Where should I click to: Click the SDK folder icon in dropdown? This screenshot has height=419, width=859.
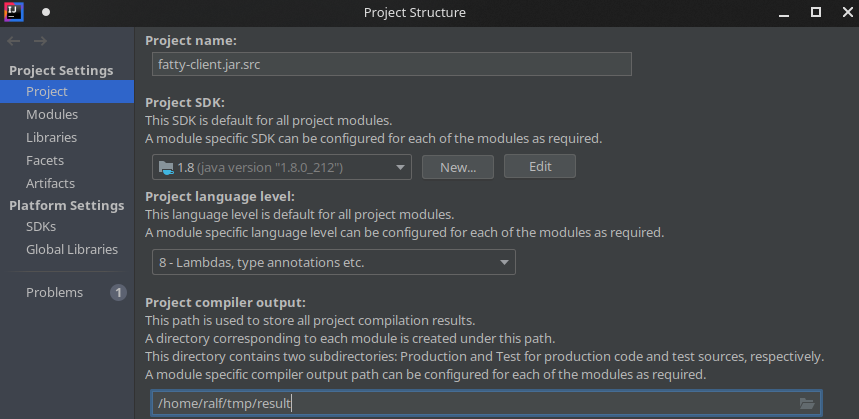[165, 167]
